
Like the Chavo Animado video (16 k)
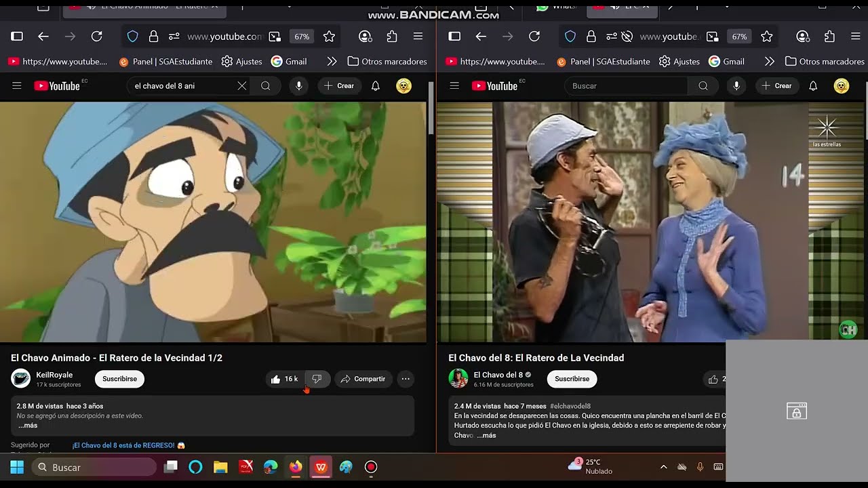[x=285, y=379]
